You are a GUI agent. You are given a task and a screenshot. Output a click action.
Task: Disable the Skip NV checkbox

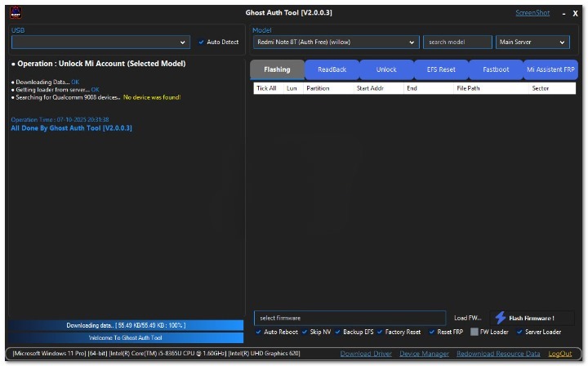click(305, 333)
